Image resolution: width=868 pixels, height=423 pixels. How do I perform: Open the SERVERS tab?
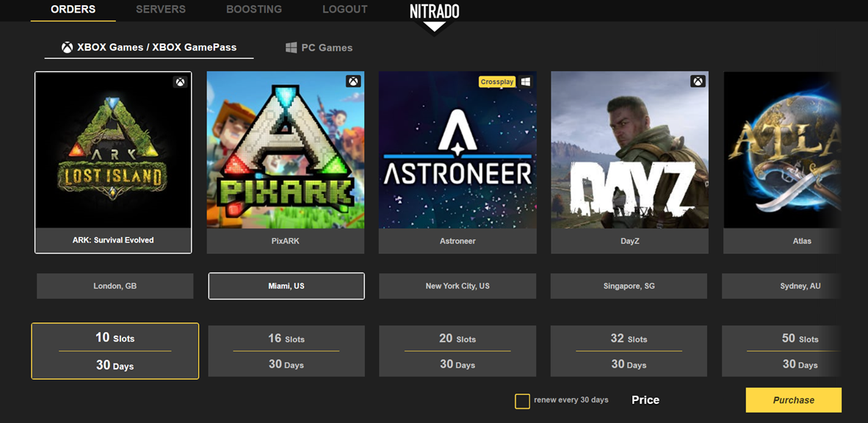click(x=160, y=10)
